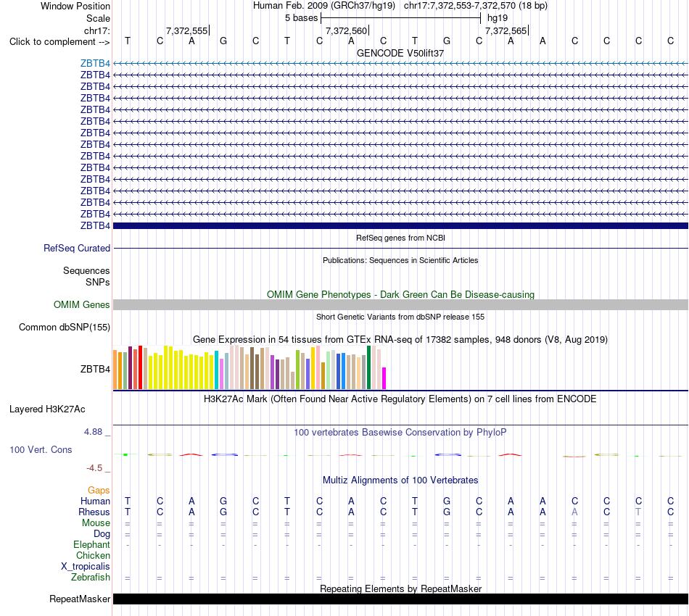Viewport: 689px width, 616px height.
Task: Click the magenta bar in GTEx chart
Action: [384, 378]
